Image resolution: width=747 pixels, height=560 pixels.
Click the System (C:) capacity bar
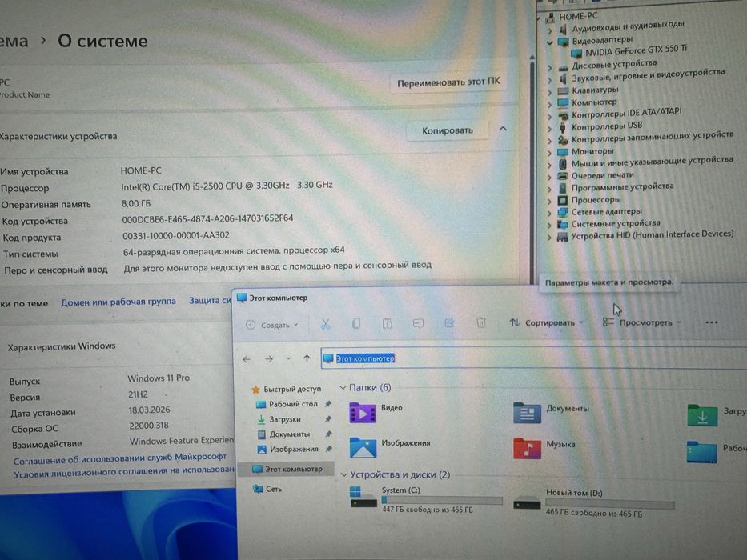442,501
